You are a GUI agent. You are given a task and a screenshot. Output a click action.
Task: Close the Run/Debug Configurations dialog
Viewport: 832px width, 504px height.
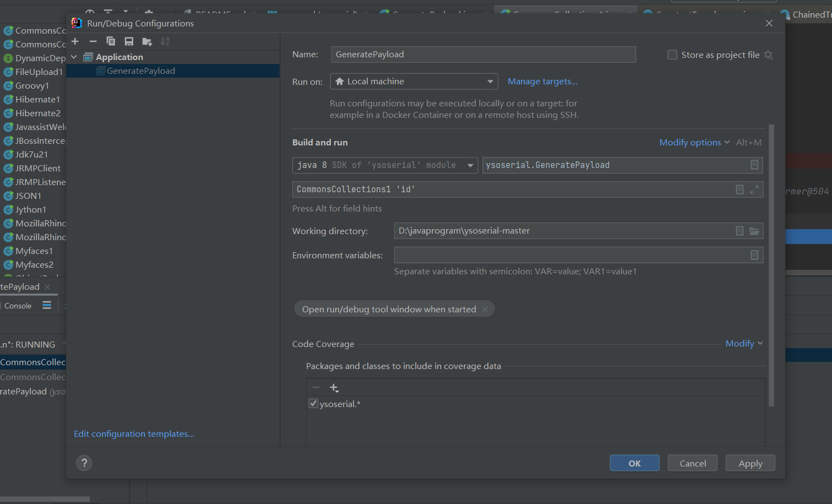769,23
